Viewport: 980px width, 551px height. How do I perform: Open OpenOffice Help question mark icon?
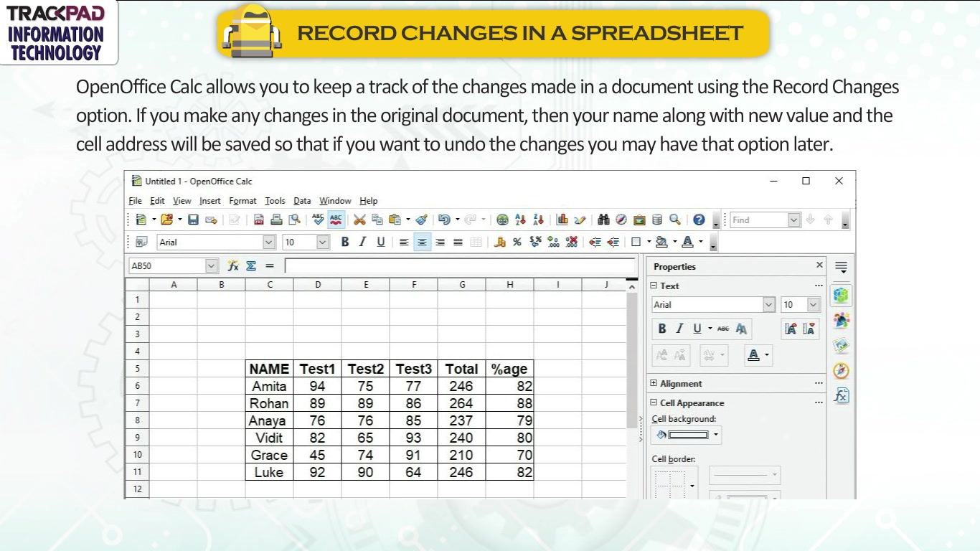coord(699,220)
